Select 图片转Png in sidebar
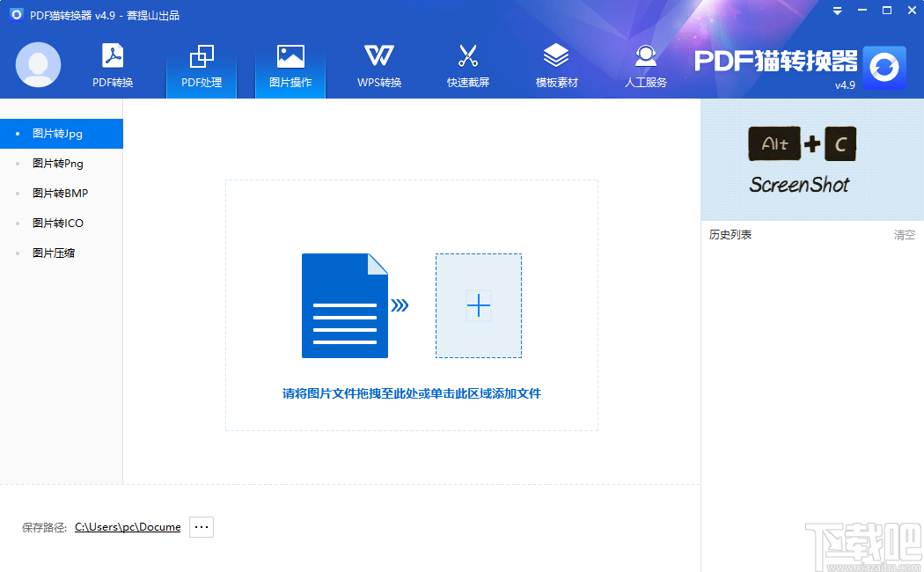Viewport: 924px width, 572px height. (62, 163)
